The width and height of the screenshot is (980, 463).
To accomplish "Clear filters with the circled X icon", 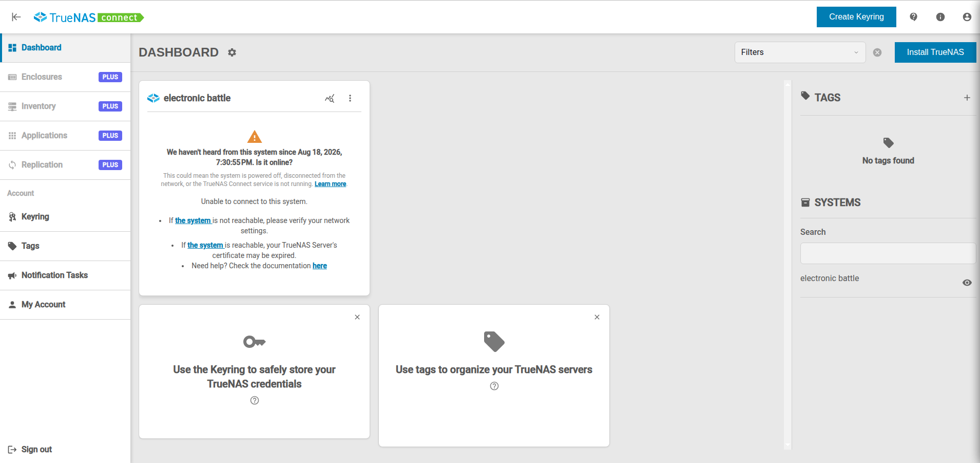I will (x=877, y=52).
